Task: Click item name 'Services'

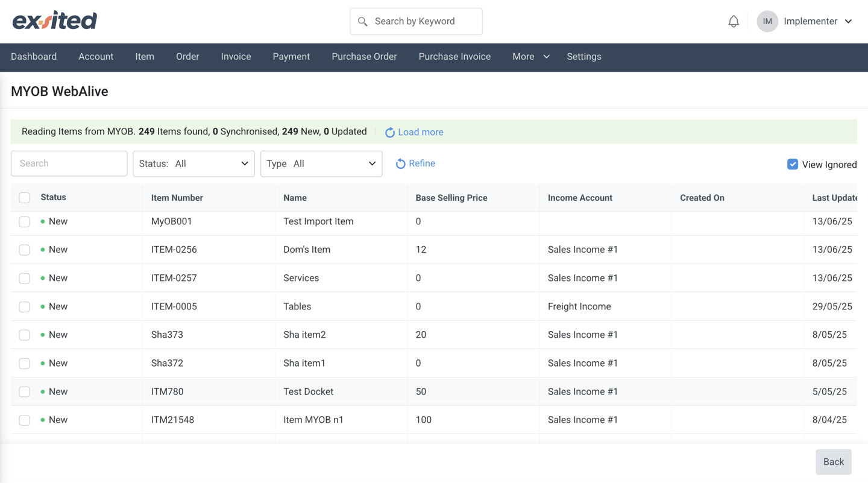Action: pos(301,278)
